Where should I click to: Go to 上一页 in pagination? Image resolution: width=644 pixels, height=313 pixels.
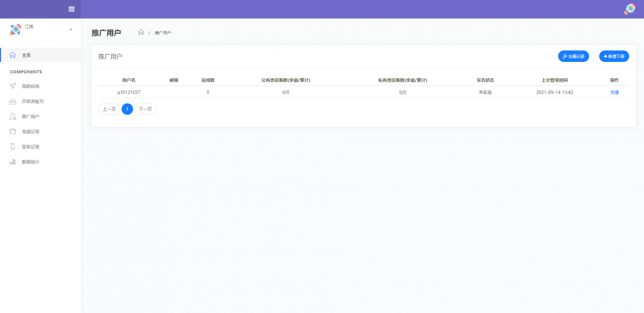pyautogui.click(x=109, y=109)
